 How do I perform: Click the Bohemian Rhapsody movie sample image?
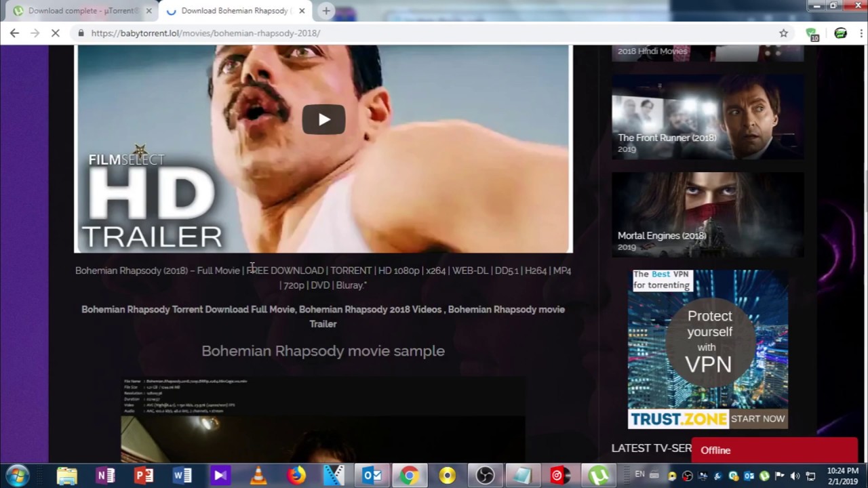323,419
